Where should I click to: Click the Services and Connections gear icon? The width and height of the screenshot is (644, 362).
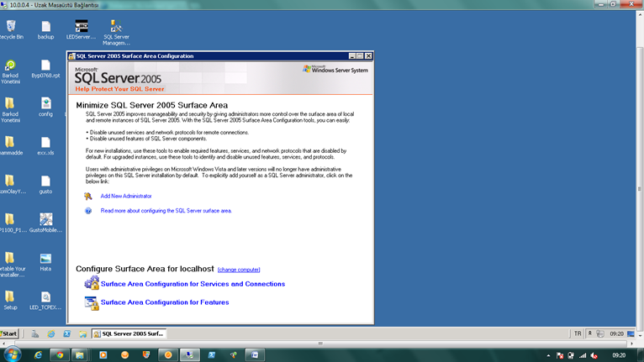92,283
